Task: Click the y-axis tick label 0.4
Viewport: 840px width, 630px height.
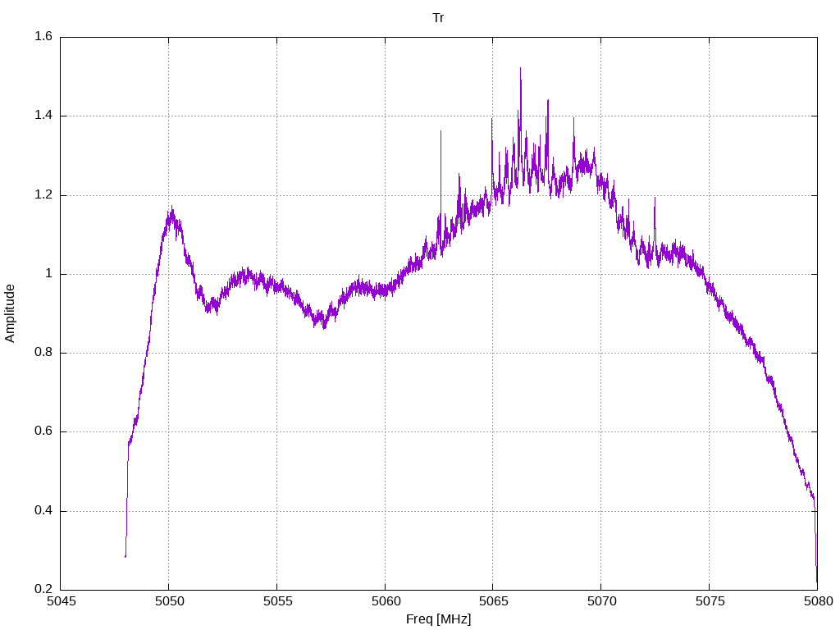Action: (43, 510)
